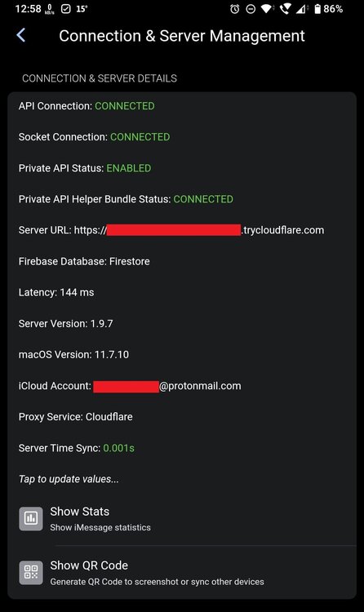Tap the checkbox notification icon in status bar
Screen dimensions: 364x612
66,9
